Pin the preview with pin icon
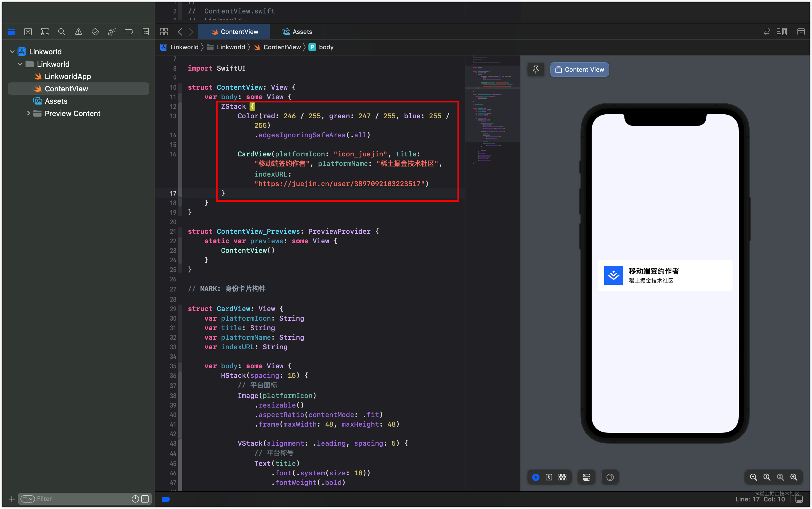Screen dimensions: 812x509 [x=536, y=70]
